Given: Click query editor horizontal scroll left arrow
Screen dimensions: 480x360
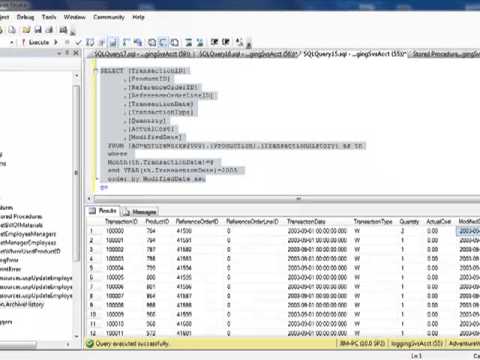Looking at the screenshot, I should [x=89, y=199].
